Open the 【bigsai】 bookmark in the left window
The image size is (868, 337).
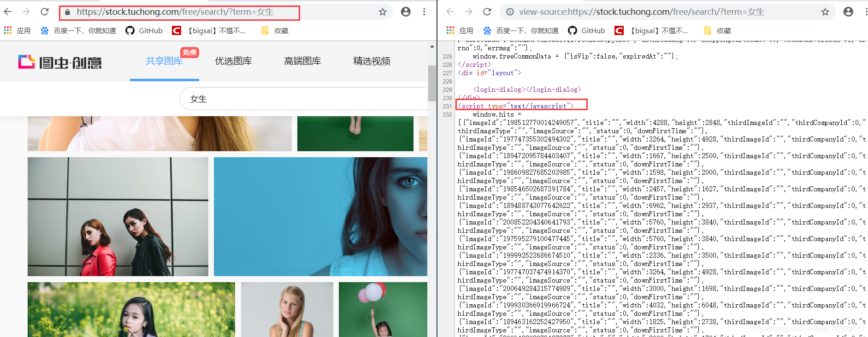[209, 30]
